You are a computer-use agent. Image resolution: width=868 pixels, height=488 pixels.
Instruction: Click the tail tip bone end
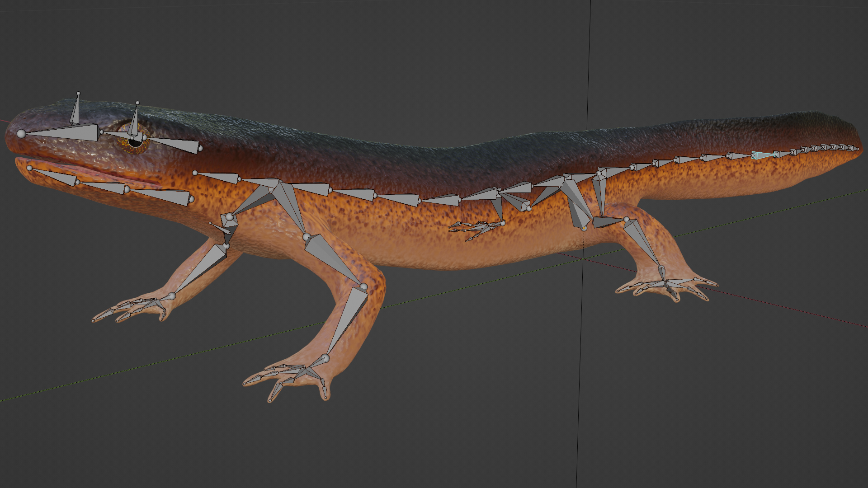pyautogui.click(x=857, y=148)
